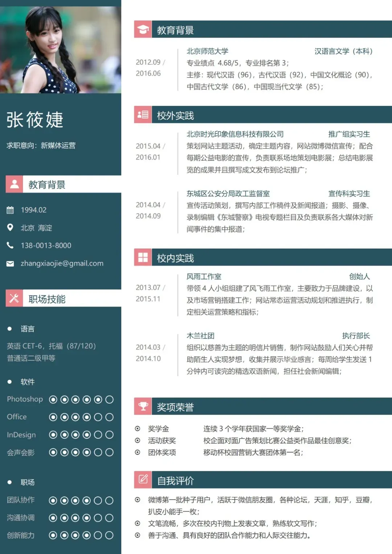Click the location text 北京 海淀
392x554 pixels.
36,228
